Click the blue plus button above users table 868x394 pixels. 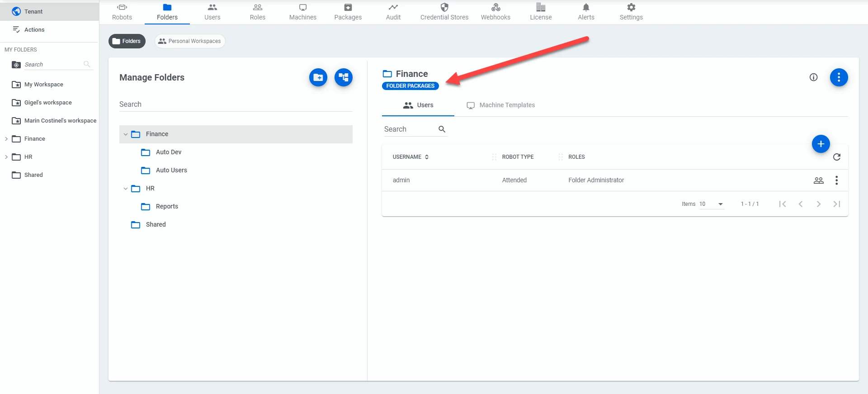pyautogui.click(x=821, y=144)
